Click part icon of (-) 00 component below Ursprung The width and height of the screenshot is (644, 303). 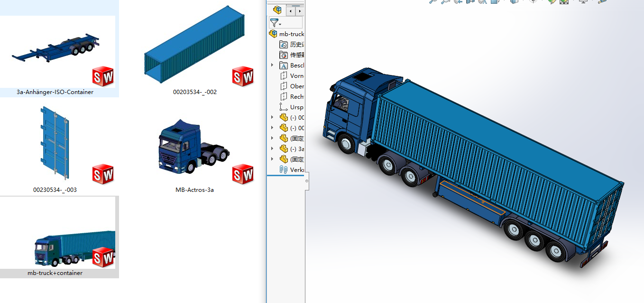tap(284, 118)
